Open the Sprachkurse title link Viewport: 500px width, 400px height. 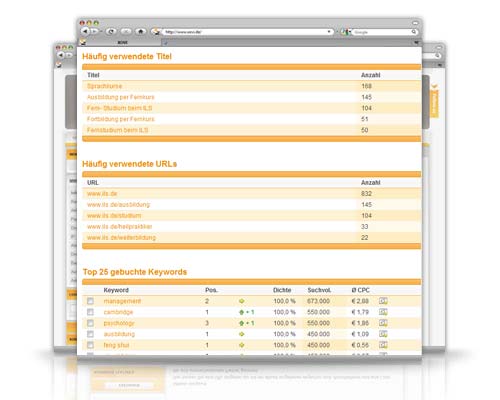tap(104, 86)
